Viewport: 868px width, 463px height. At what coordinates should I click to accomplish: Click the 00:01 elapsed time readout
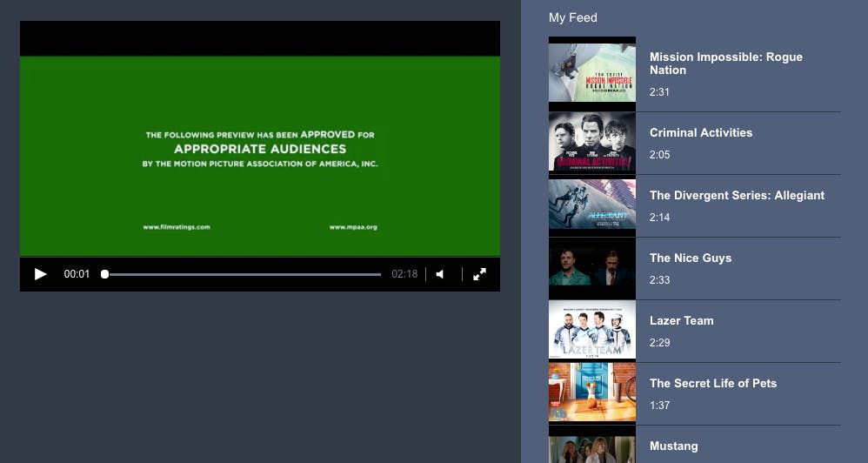click(77, 274)
